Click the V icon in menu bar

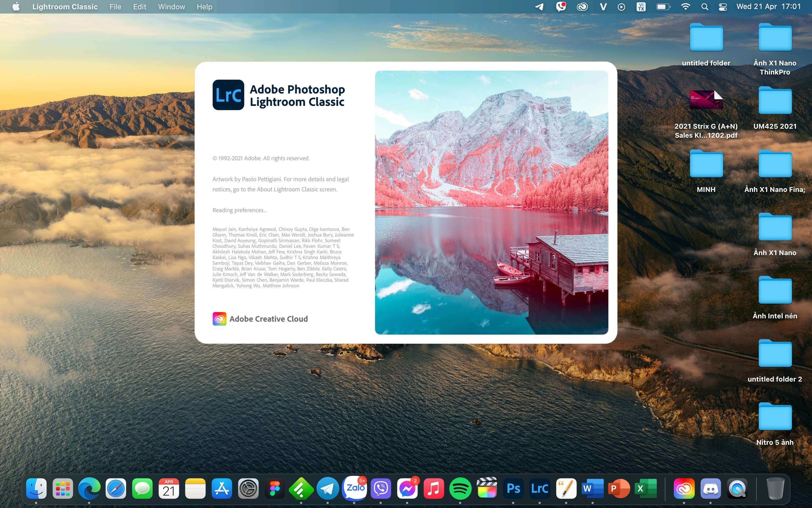click(603, 7)
